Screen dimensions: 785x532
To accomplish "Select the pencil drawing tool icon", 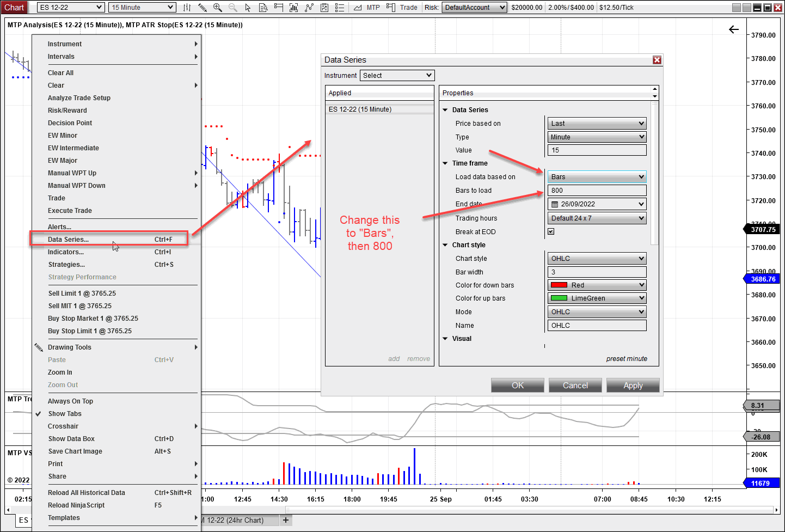I will coord(202,8).
